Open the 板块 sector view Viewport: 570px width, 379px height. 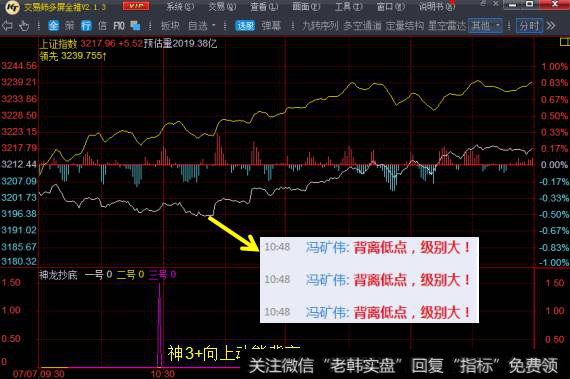tap(170, 25)
